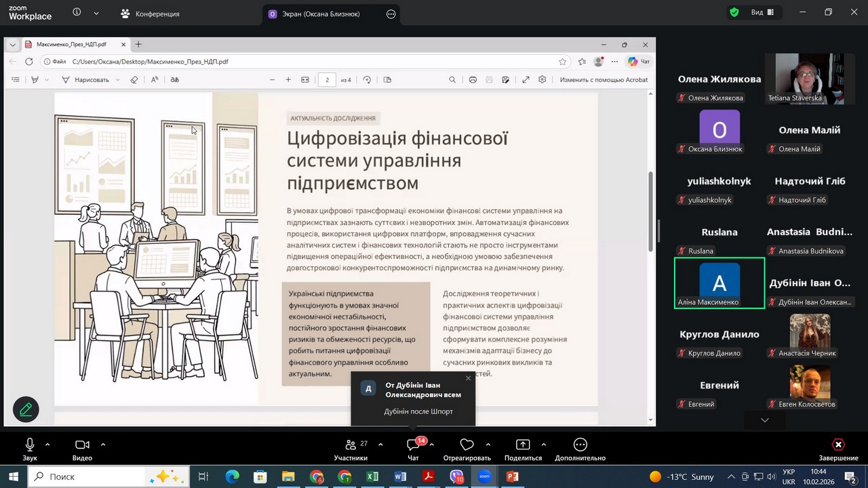Open the More (Дополнительно) options icon
This screenshot has height=488, width=868.
pyautogui.click(x=580, y=445)
